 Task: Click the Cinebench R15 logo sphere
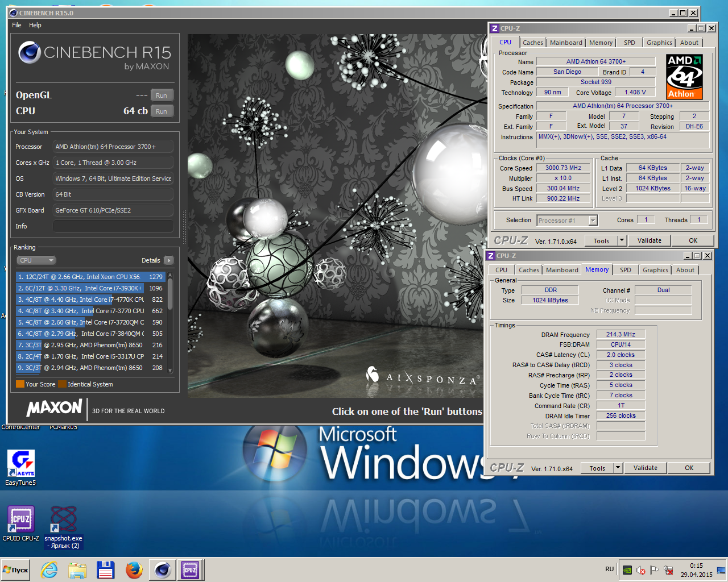click(29, 53)
